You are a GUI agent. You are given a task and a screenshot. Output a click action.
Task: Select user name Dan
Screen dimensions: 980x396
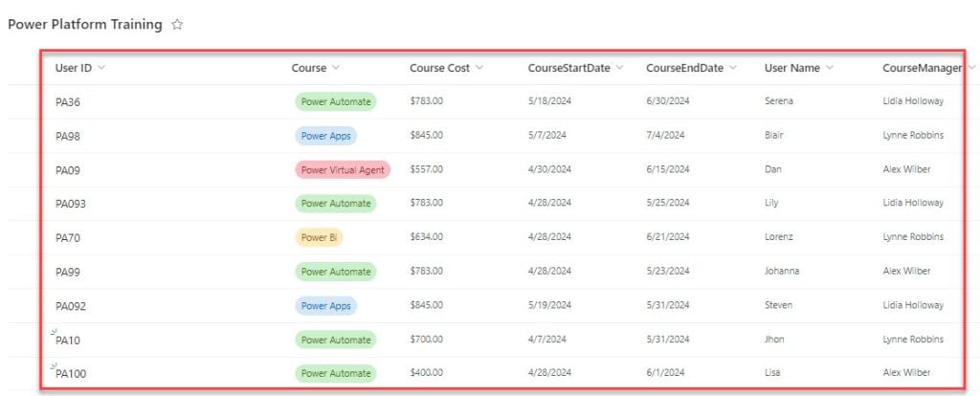tap(772, 168)
